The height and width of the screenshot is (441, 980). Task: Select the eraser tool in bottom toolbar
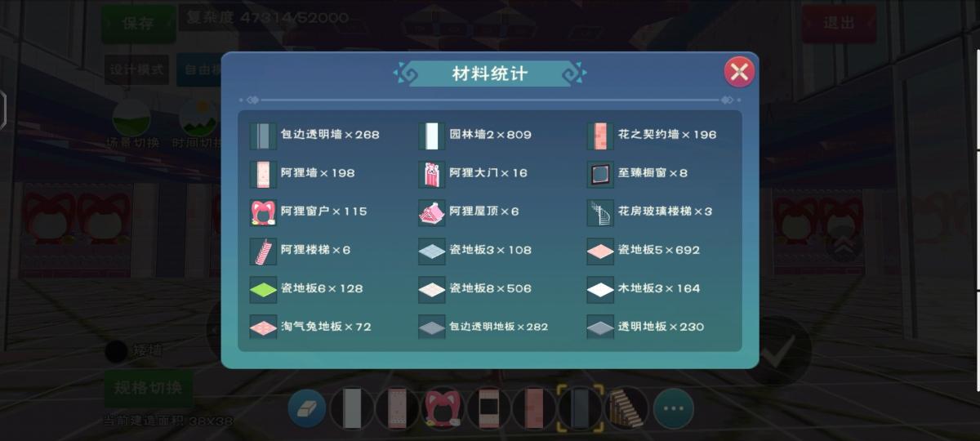pos(307,408)
